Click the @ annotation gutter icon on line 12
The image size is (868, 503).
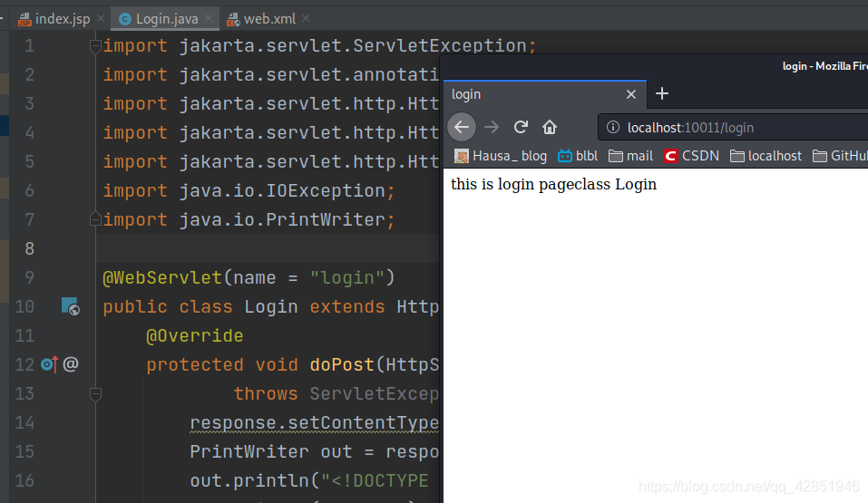[71, 364]
